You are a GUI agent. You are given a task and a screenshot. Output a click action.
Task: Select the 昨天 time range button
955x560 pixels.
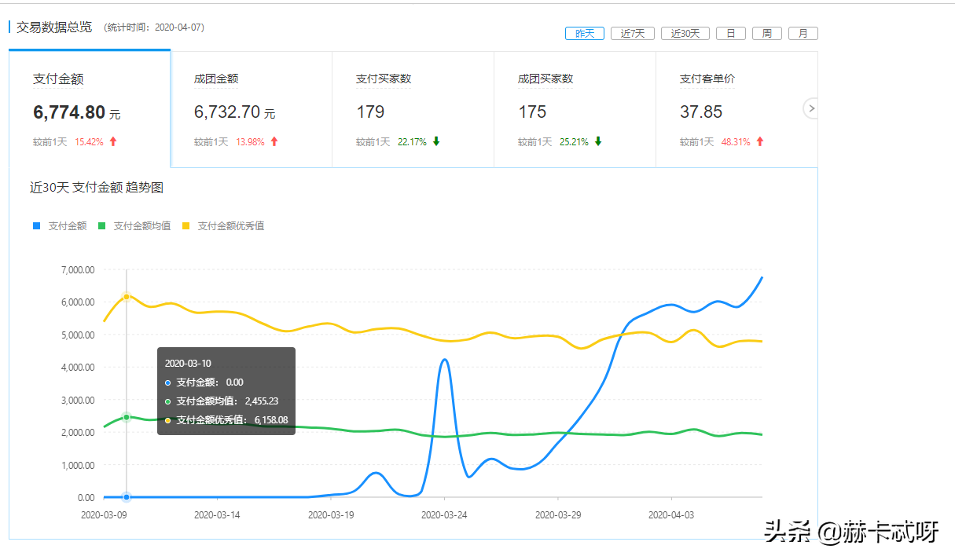585,34
